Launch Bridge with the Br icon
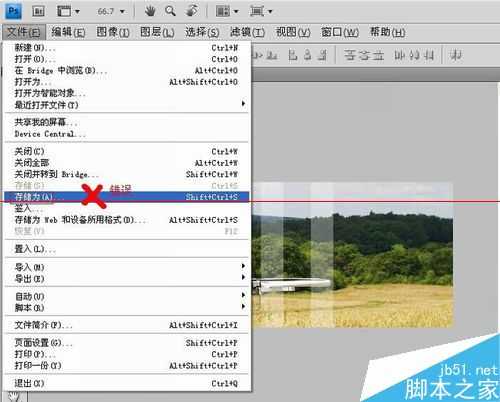This screenshot has width=500, height=402. pyautogui.click(x=39, y=11)
